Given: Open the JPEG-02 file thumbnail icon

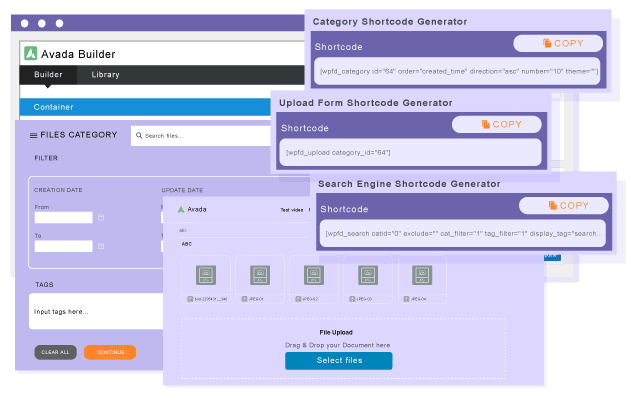Looking at the screenshot, I should 314,275.
